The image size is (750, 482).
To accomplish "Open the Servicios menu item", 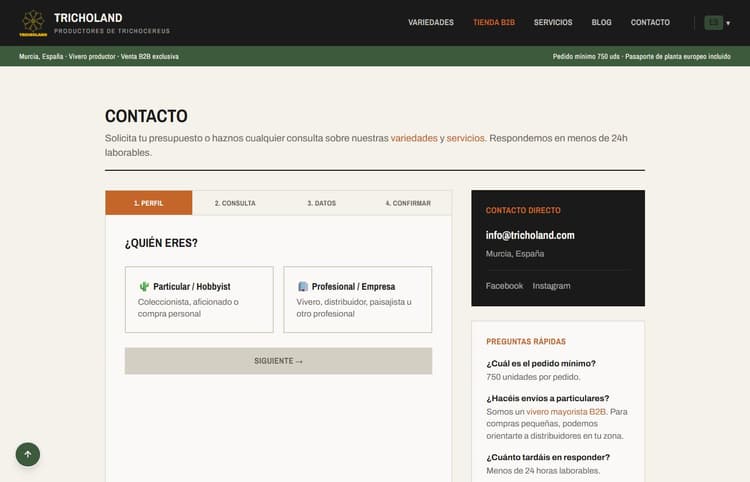I will (x=553, y=22).
